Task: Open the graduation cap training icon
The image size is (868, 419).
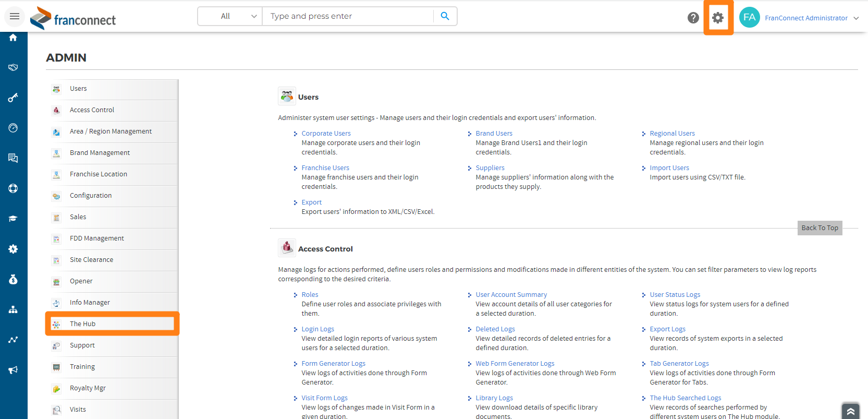Action: point(13,219)
